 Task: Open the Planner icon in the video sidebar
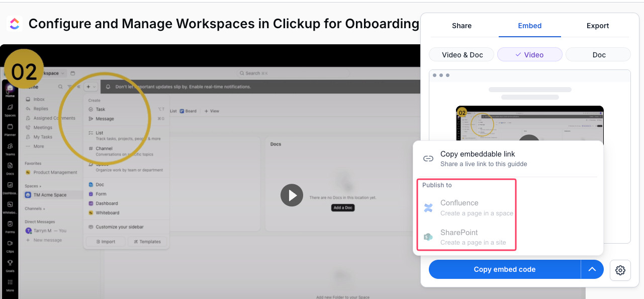click(x=10, y=130)
